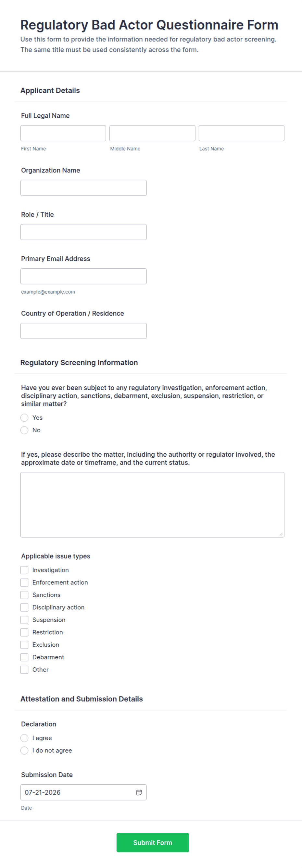Open the Submission Date calendar picker icon

point(139,792)
